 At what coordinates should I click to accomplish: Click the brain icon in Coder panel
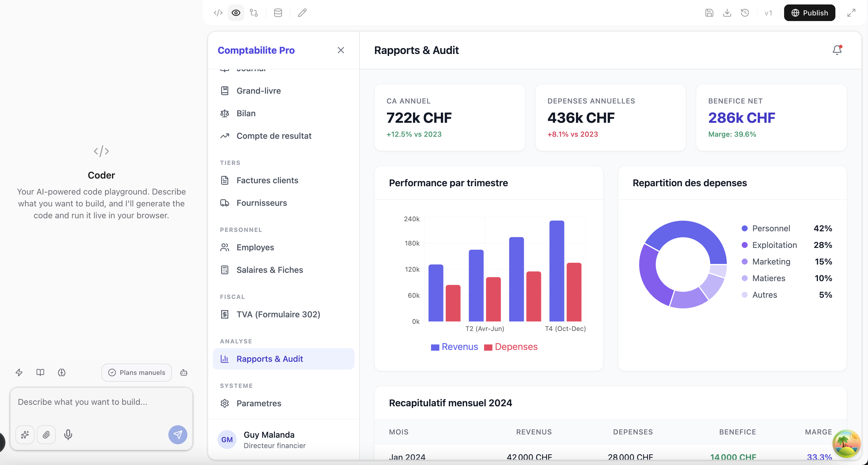coord(62,372)
